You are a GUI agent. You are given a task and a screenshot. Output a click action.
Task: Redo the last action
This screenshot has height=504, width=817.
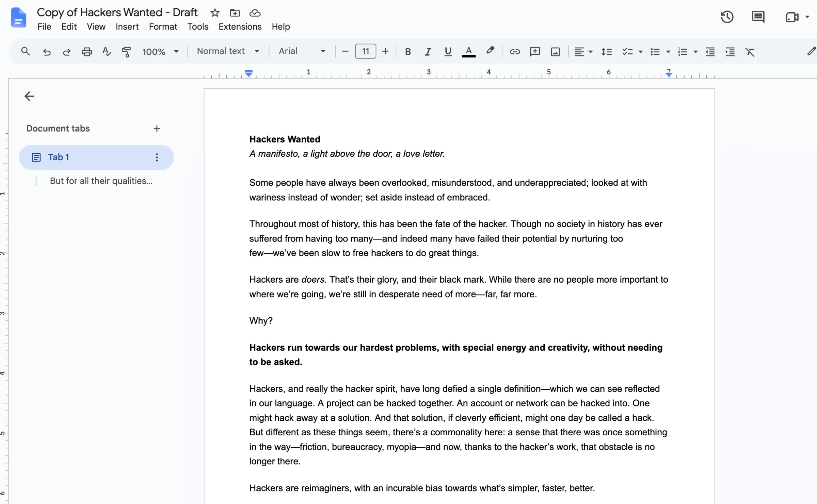pyautogui.click(x=67, y=52)
